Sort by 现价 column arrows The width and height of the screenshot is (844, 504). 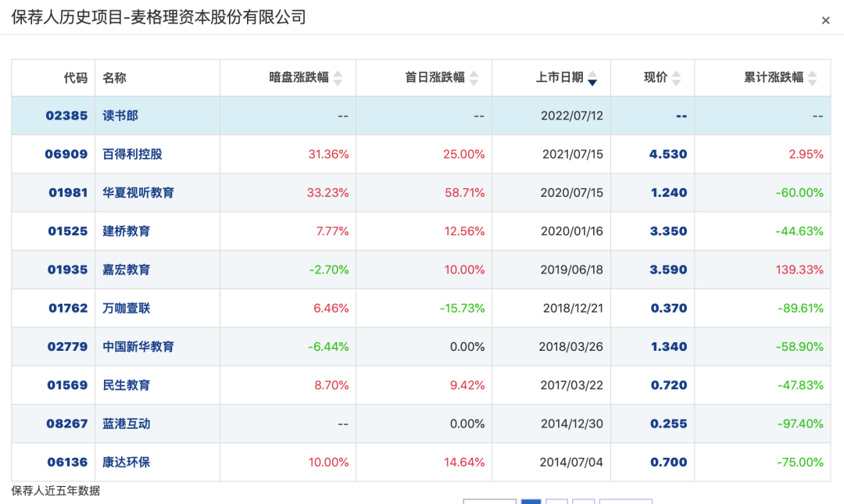pos(676,78)
